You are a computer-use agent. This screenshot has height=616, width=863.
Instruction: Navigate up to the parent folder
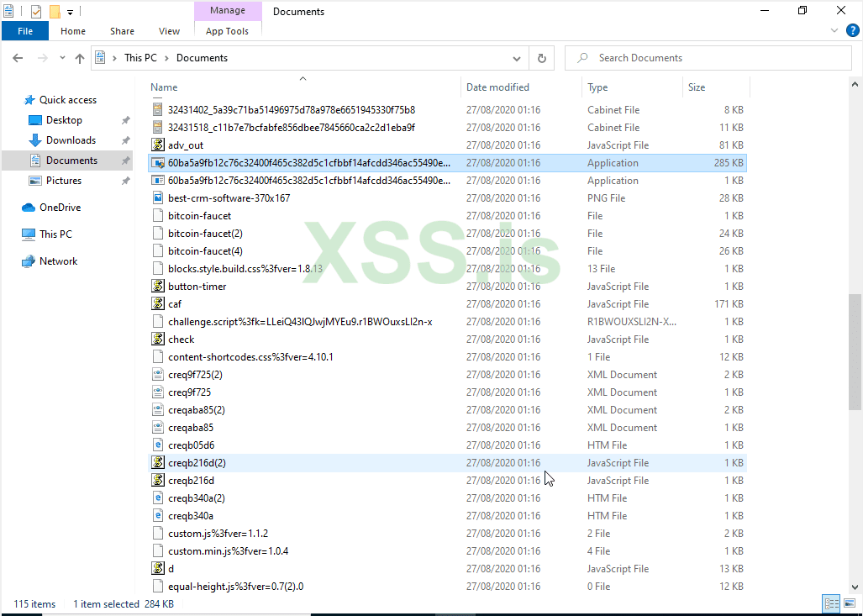pos(80,57)
